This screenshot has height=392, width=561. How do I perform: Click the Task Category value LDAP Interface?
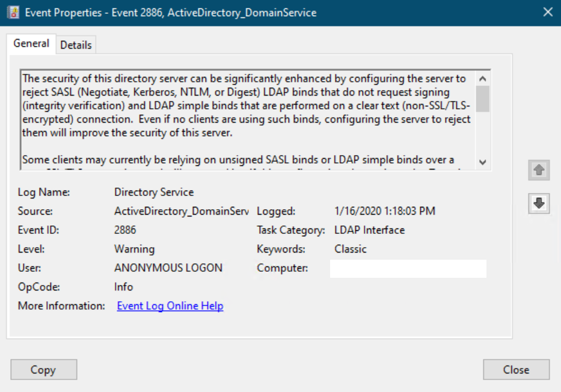click(370, 230)
